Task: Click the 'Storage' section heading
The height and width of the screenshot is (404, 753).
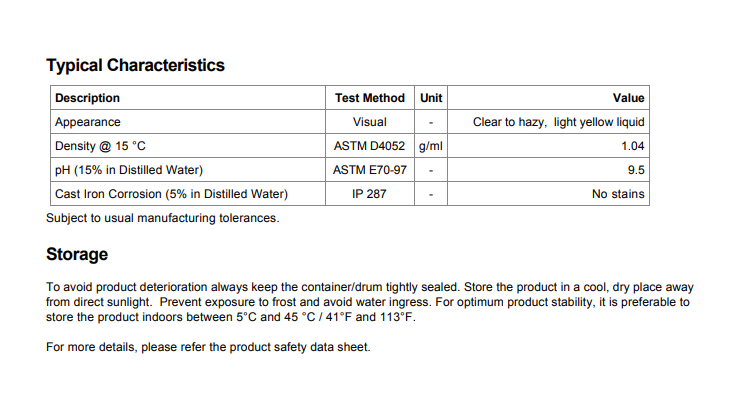Action: [77, 255]
